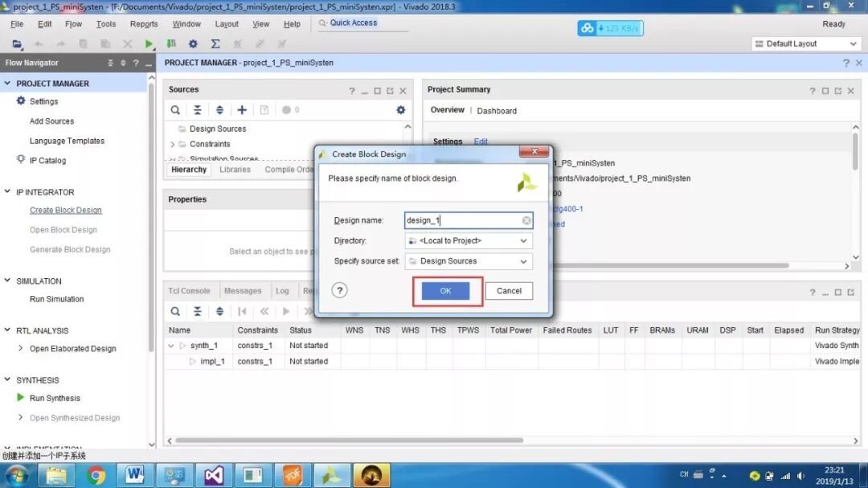Click the launch run play icon in Design Runs
Image resolution: width=868 pixels, height=488 pixels.
(286, 311)
